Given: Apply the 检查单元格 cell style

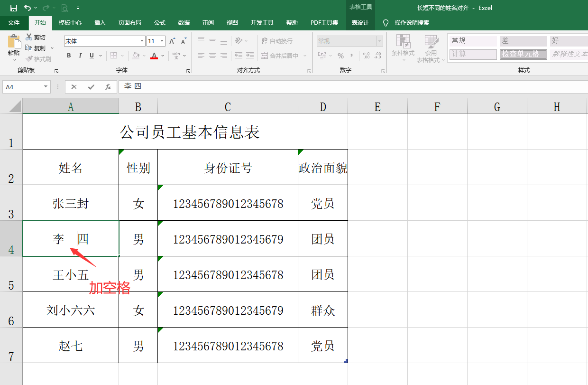Looking at the screenshot, I should (523, 54).
